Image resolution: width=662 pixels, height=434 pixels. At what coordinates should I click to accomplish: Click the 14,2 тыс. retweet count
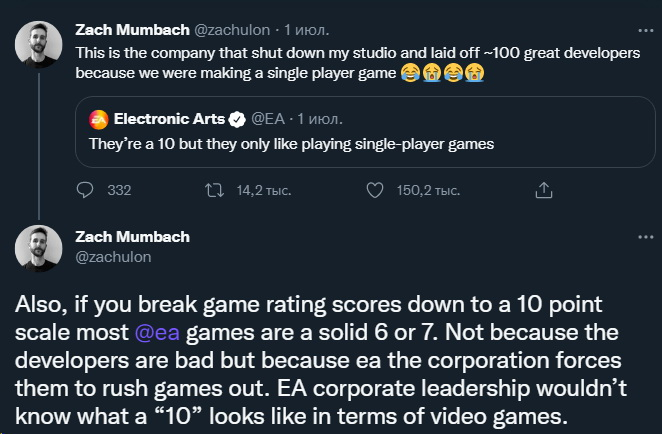(x=255, y=189)
